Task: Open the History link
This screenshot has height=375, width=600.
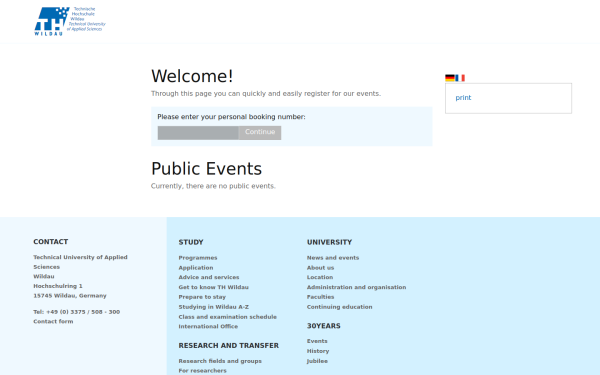Action: coord(318,351)
